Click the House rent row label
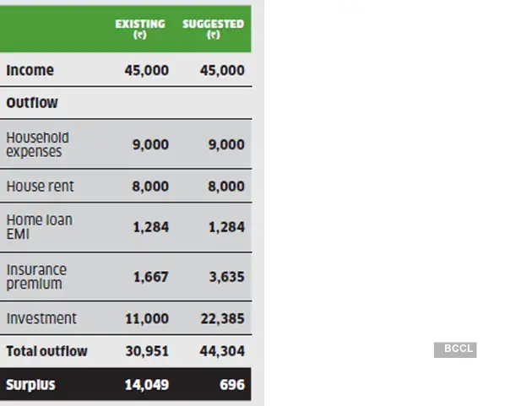Viewport: 532px width, 406px height. pos(40,186)
